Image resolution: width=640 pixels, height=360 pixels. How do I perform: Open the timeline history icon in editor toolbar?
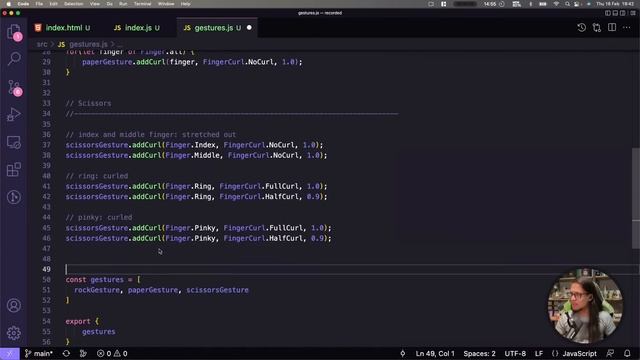point(582,27)
